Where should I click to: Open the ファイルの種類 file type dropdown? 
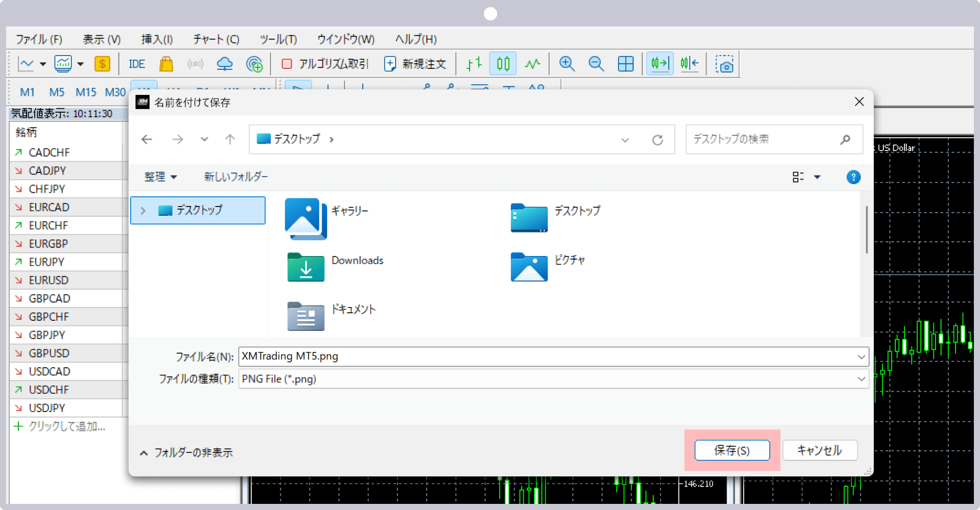point(862,379)
